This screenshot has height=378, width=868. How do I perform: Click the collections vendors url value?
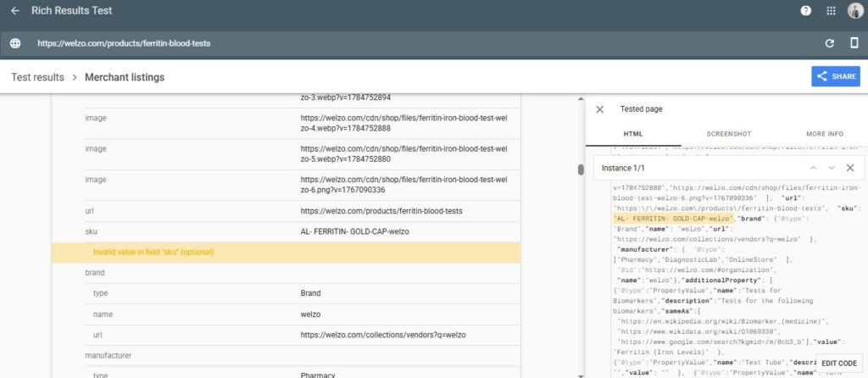point(383,335)
